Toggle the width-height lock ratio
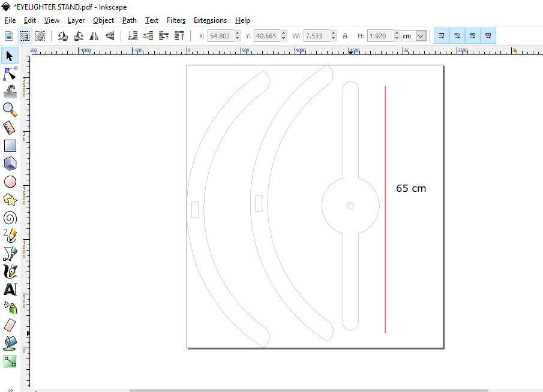Image resolution: width=543 pixels, height=392 pixels. pyautogui.click(x=344, y=35)
